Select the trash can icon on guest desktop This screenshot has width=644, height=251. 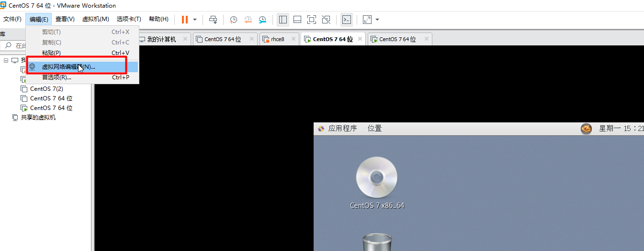tap(377, 242)
